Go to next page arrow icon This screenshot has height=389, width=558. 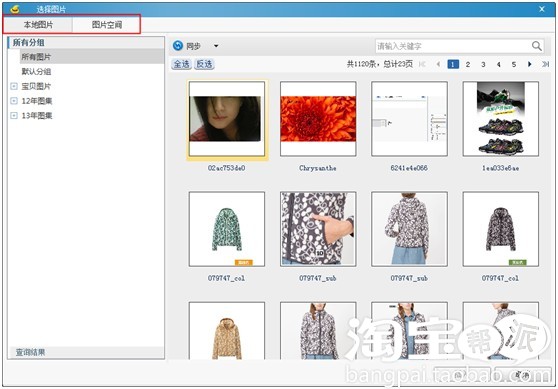[530, 64]
